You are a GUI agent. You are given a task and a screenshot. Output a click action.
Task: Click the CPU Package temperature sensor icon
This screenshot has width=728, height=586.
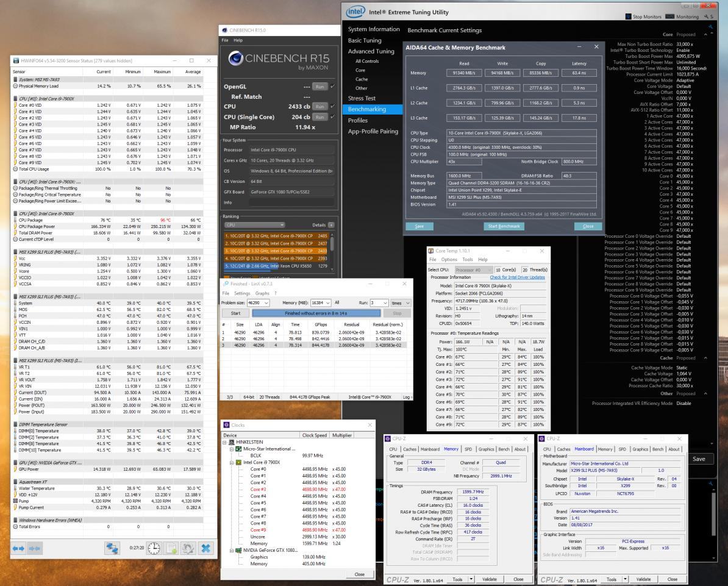15,220
